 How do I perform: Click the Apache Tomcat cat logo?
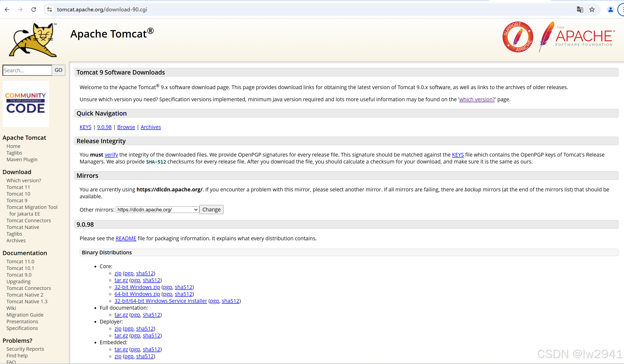coord(32,40)
